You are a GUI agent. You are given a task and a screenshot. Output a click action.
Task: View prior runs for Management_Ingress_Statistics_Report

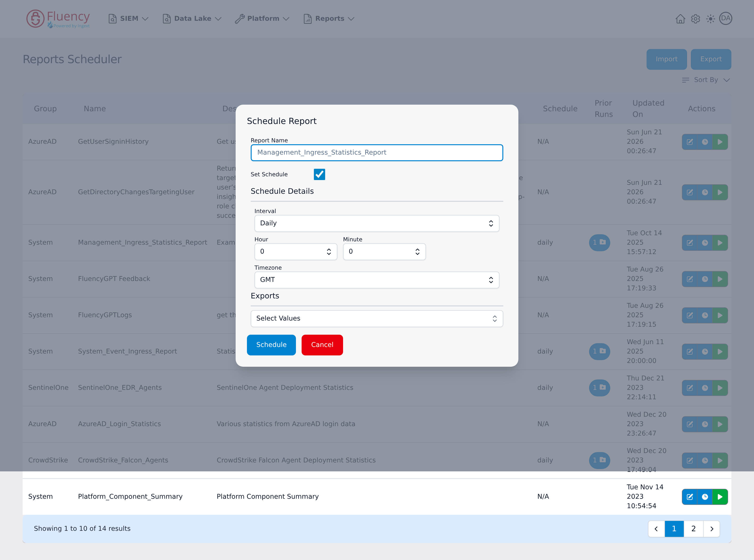click(x=599, y=243)
